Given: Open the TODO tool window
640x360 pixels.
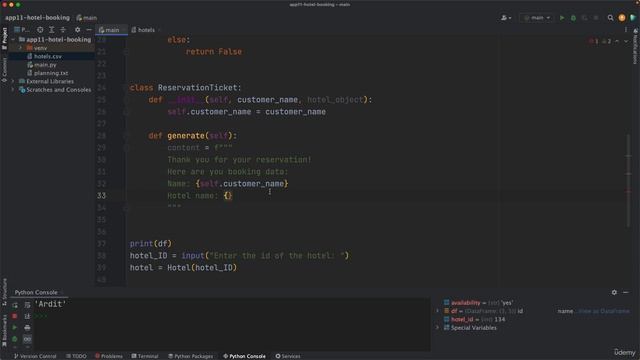Looking at the screenshot, I should 76,356.
